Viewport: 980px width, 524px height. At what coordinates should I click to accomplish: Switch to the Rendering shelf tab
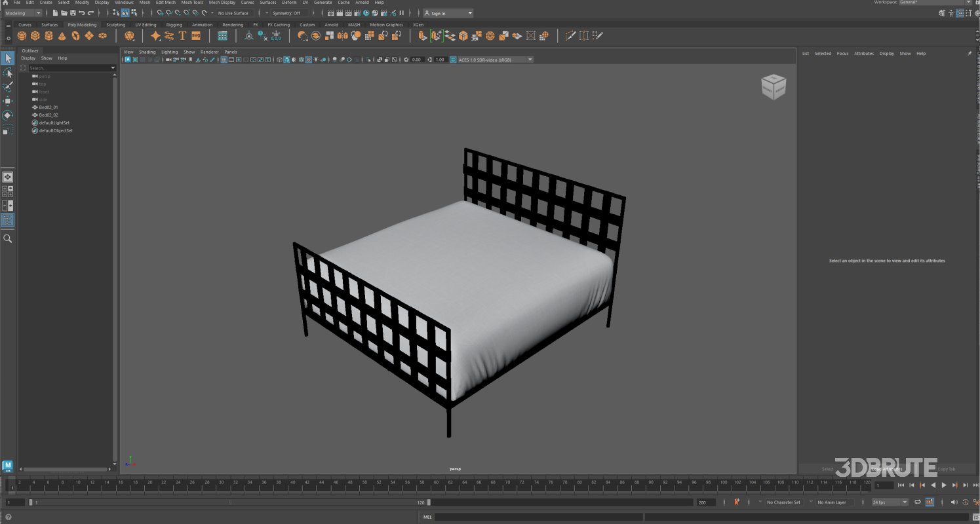click(233, 24)
